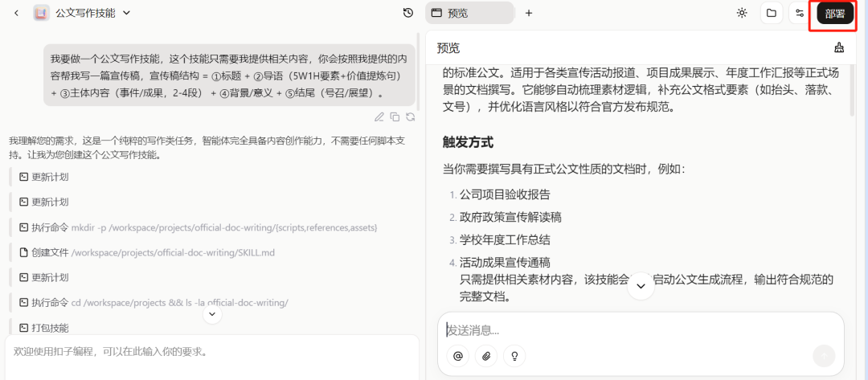Open the file folder icon button
Image resolution: width=868 pixels, height=380 pixels.
pyautogui.click(x=771, y=14)
